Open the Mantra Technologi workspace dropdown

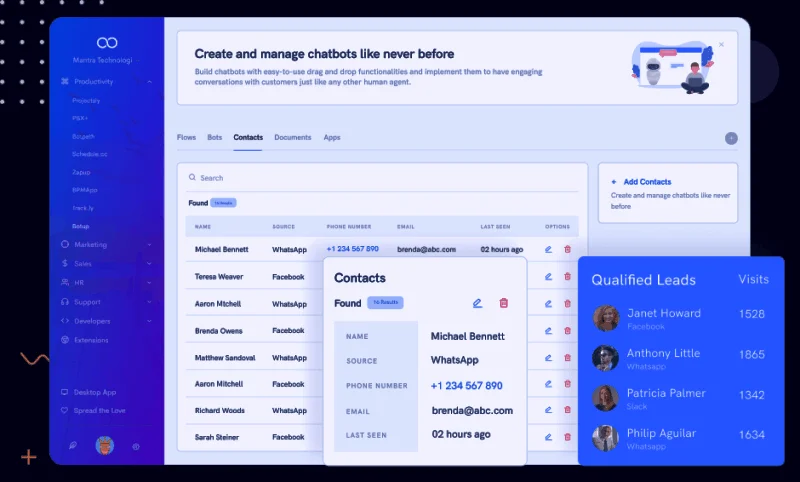106,60
